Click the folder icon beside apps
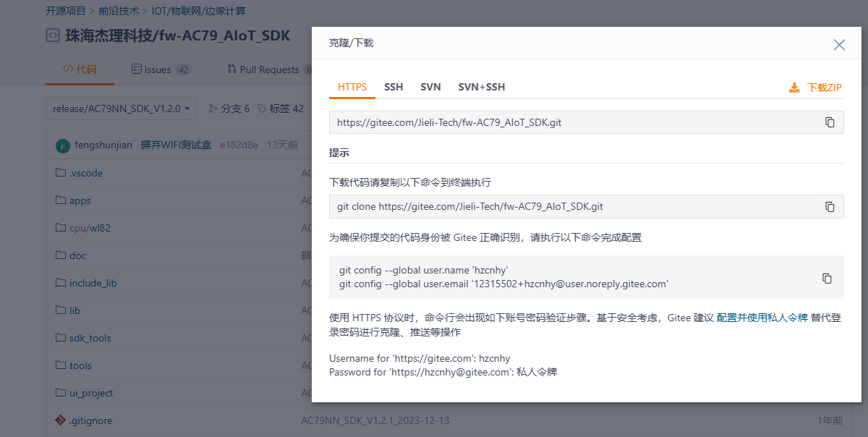Image resolution: width=868 pixels, height=437 pixels. click(61, 200)
